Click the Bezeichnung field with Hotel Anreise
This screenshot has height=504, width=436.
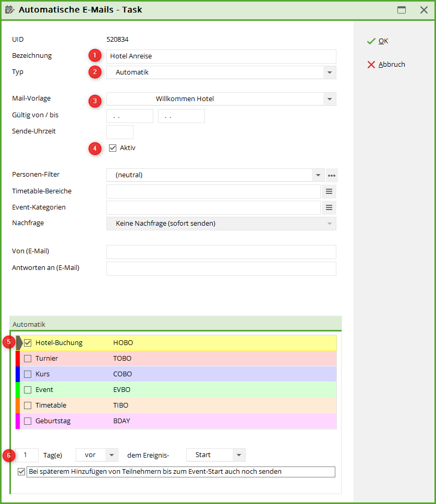tap(221, 56)
